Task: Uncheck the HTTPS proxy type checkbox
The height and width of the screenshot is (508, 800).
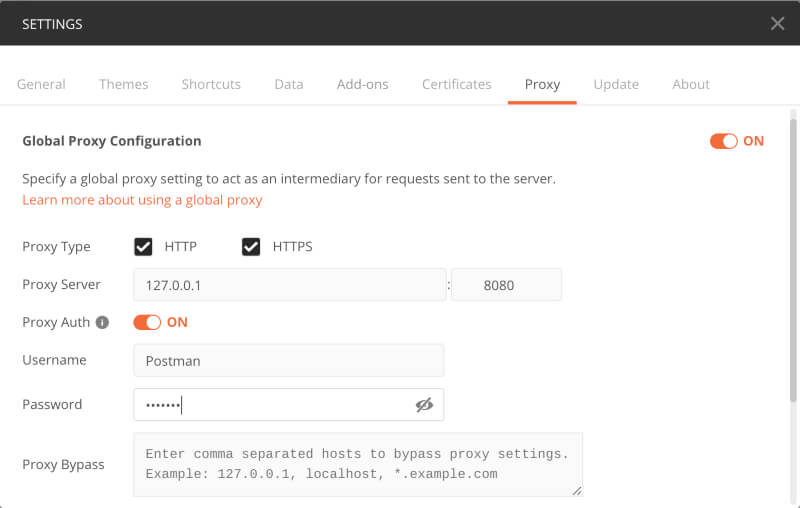Action: click(x=251, y=247)
